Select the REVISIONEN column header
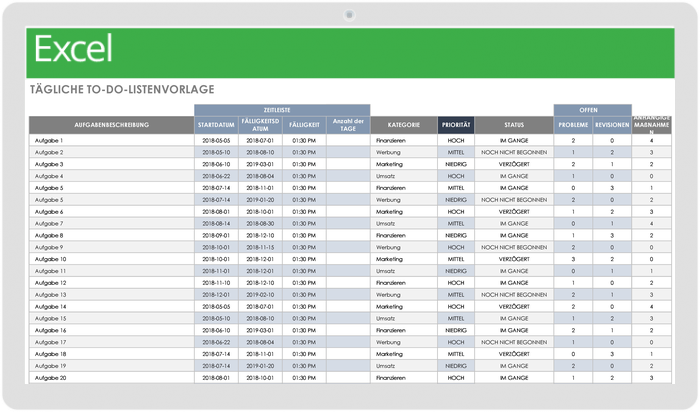The image size is (700, 412). tap(612, 125)
